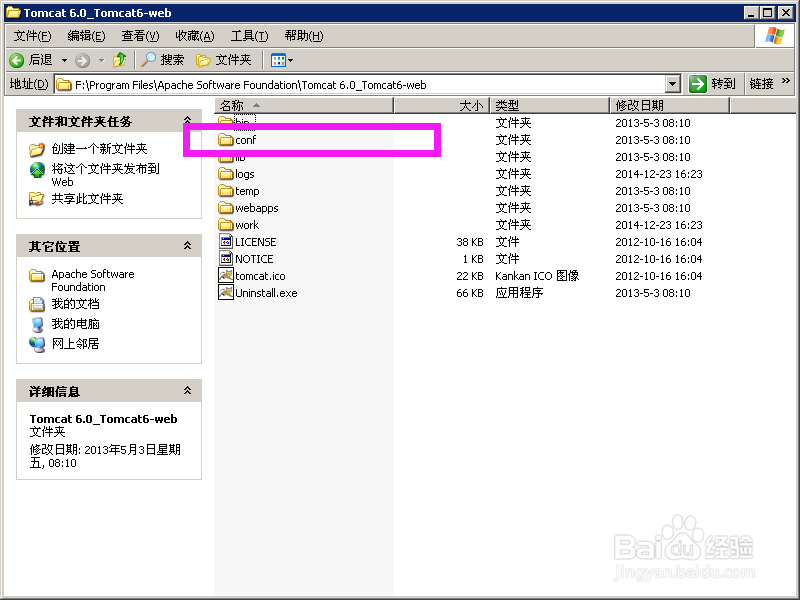Collapse the 详细信息 panel

[x=187, y=390]
